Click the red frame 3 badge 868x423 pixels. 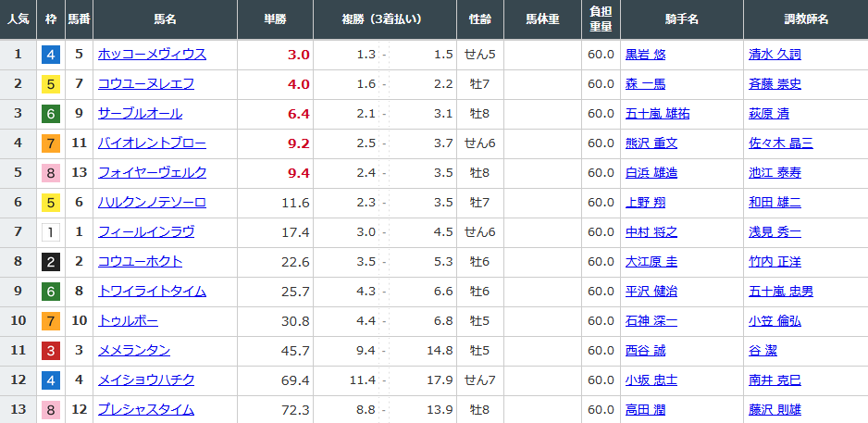point(51,351)
